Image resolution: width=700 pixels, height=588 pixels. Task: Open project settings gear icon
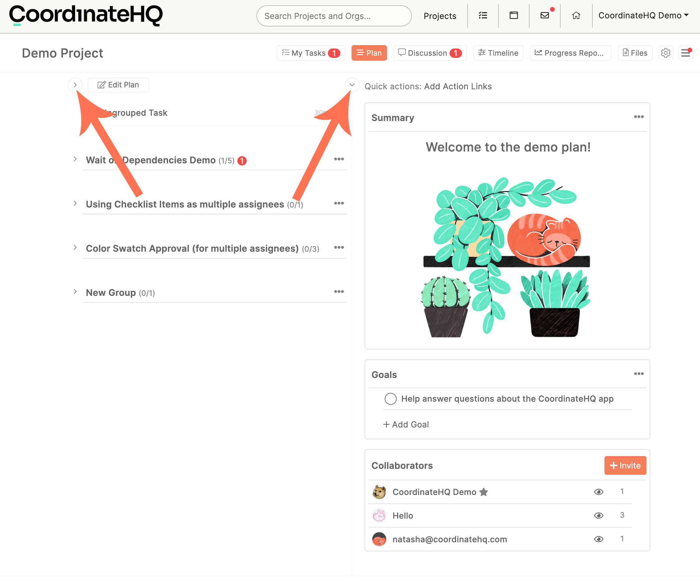click(x=665, y=53)
